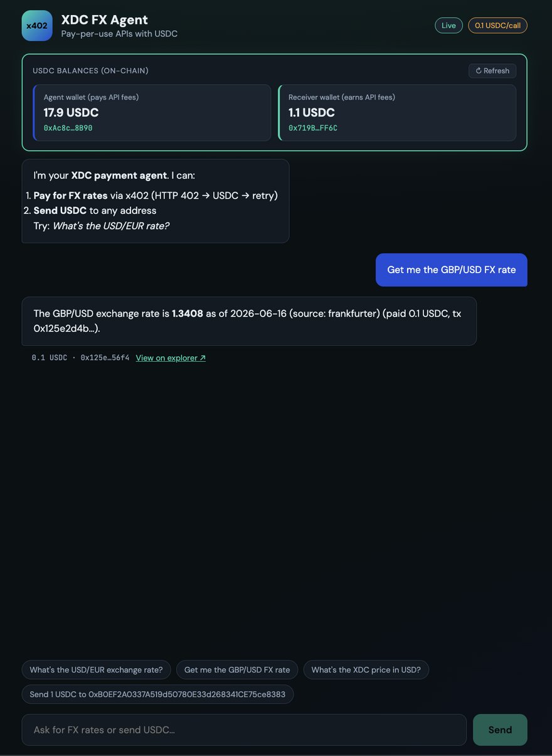
Task: Click the x402 app logo icon
Action: tap(37, 26)
